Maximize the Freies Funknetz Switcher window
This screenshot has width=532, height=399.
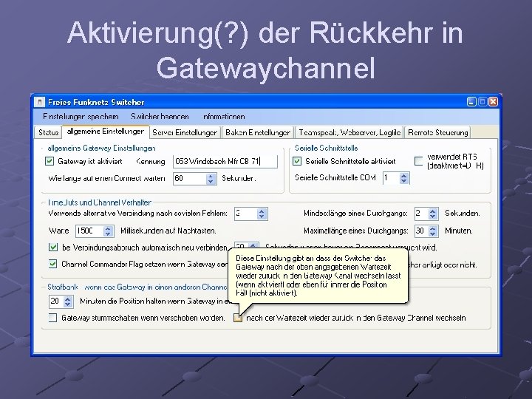click(x=482, y=102)
